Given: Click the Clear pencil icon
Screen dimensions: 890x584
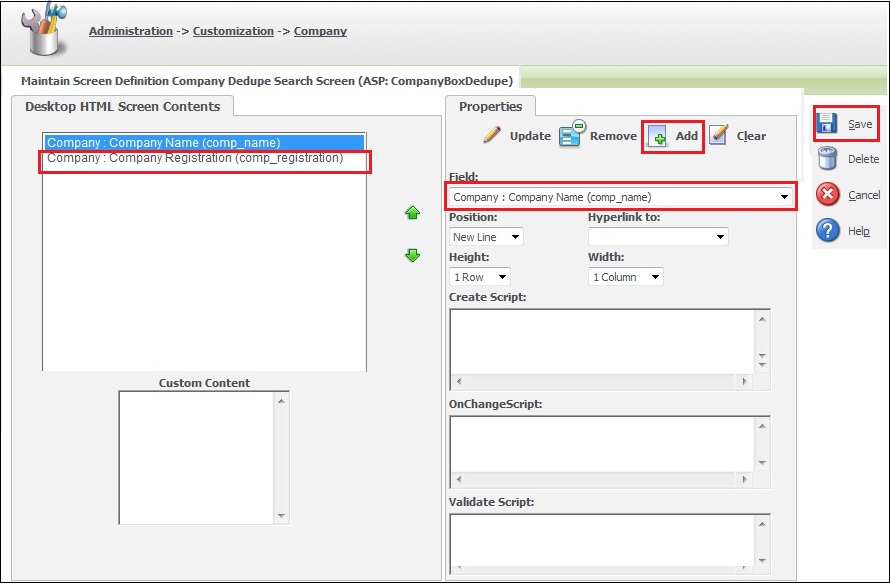Looking at the screenshot, I should [x=719, y=135].
